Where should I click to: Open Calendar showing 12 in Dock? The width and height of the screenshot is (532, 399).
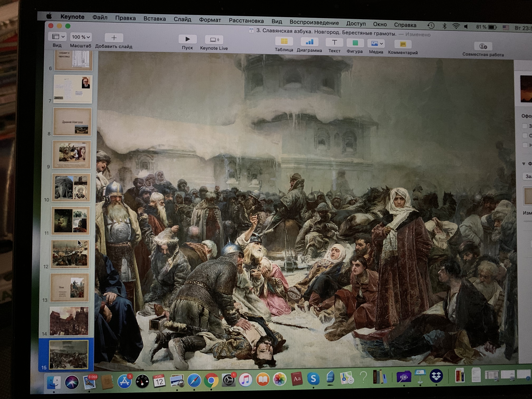click(159, 381)
